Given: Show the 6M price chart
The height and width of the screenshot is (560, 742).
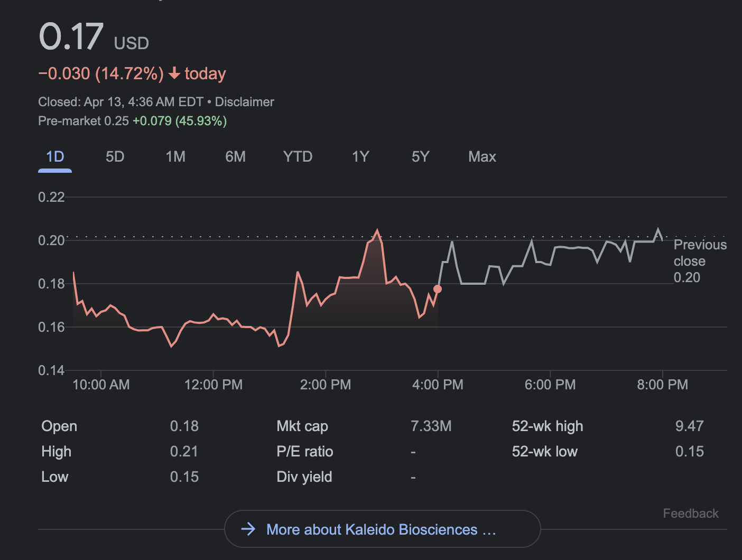Looking at the screenshot, I should pyautogui.click(x=235, y=157).
